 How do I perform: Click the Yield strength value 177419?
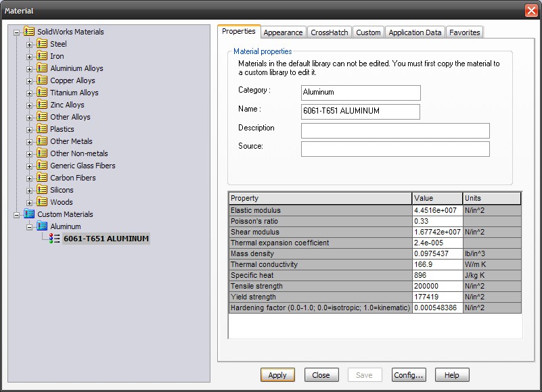(x=437, y=297)
